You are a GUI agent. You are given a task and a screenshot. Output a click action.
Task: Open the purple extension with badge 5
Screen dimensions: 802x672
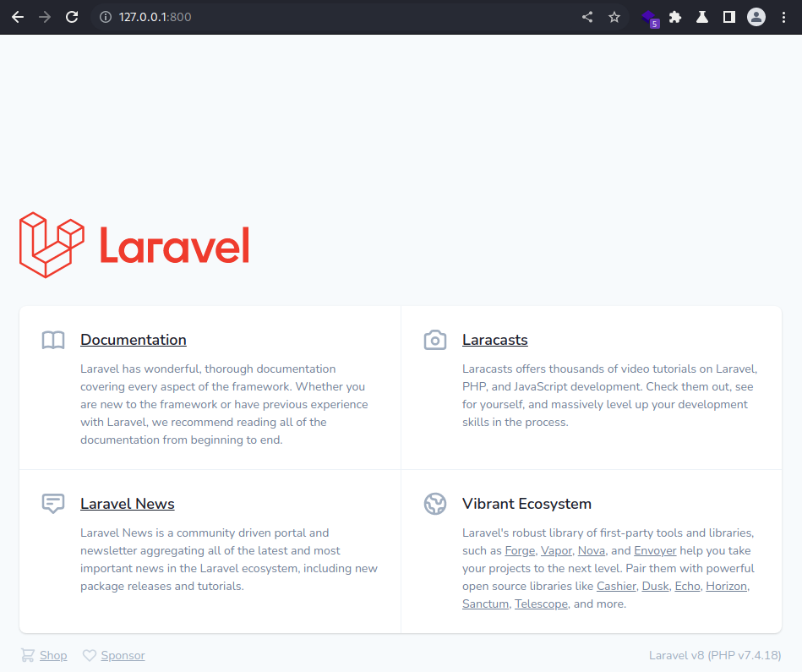click(x=650, y=19)
